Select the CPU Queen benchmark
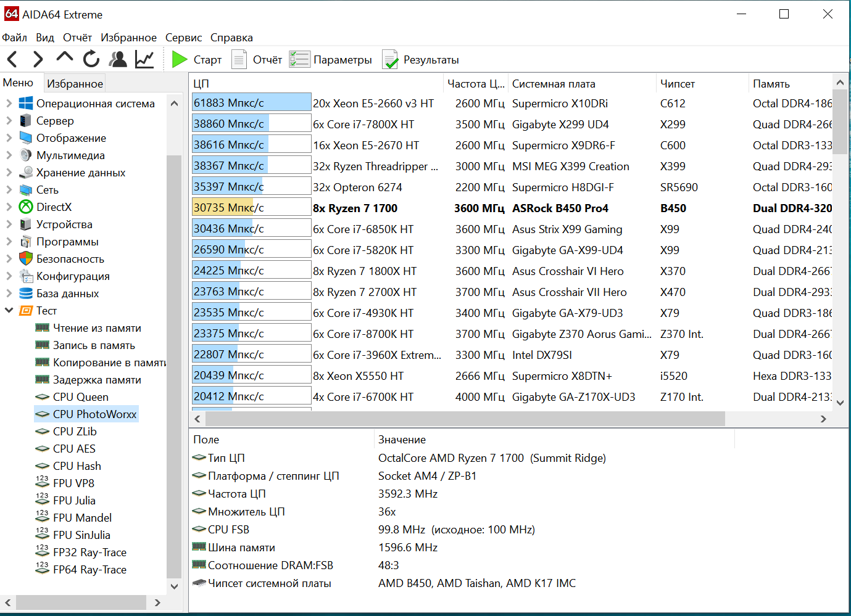 81,397
